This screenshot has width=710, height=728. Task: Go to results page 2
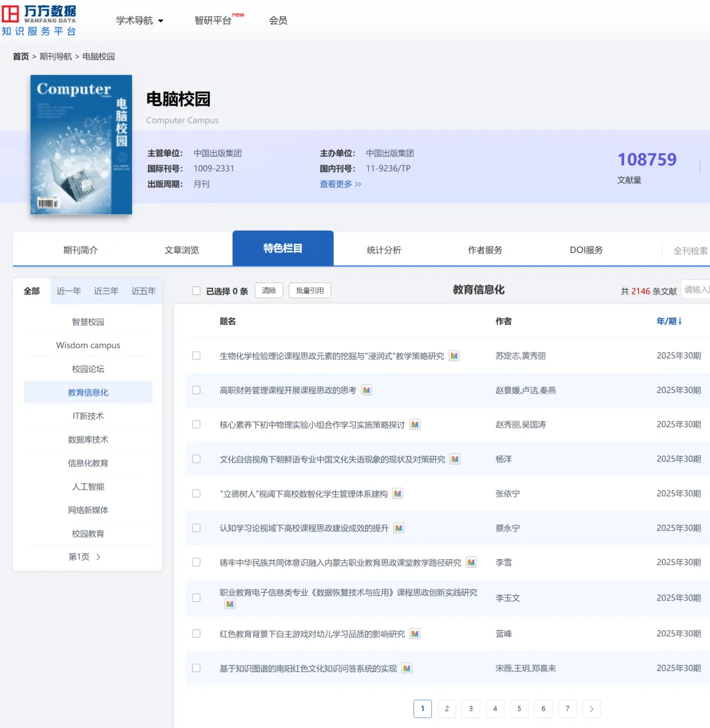point(446,709)
